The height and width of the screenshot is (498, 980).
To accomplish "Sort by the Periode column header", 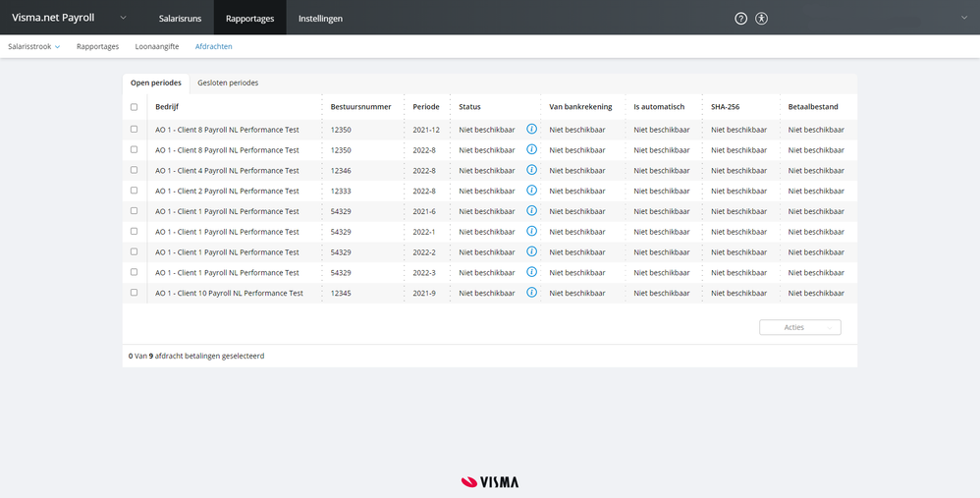I will click(426, 107).
